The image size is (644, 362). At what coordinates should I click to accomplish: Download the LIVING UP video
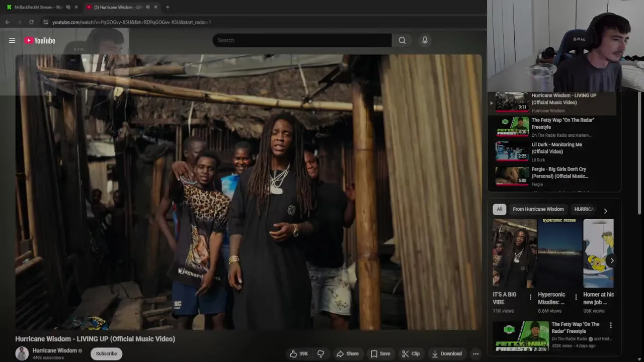pos(447,353)
